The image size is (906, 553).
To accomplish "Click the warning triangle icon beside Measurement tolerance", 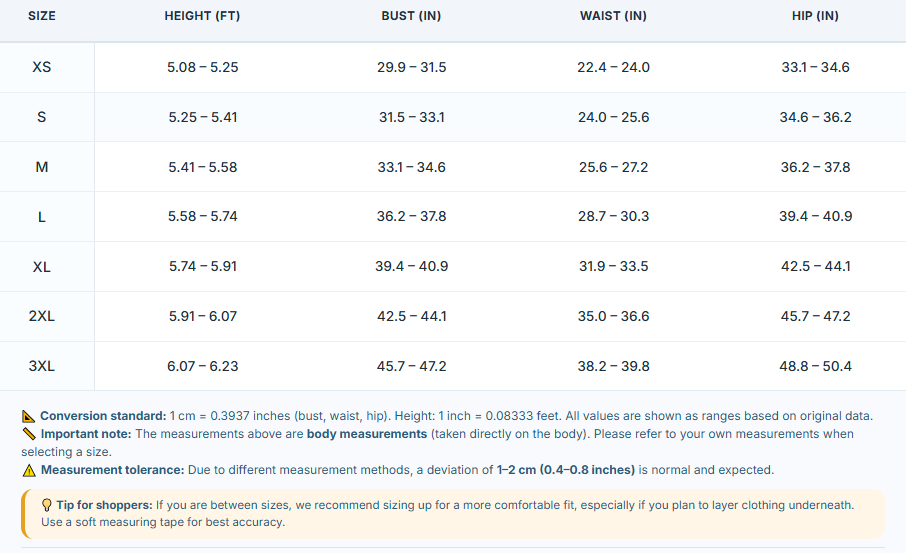I will (29, 470).
